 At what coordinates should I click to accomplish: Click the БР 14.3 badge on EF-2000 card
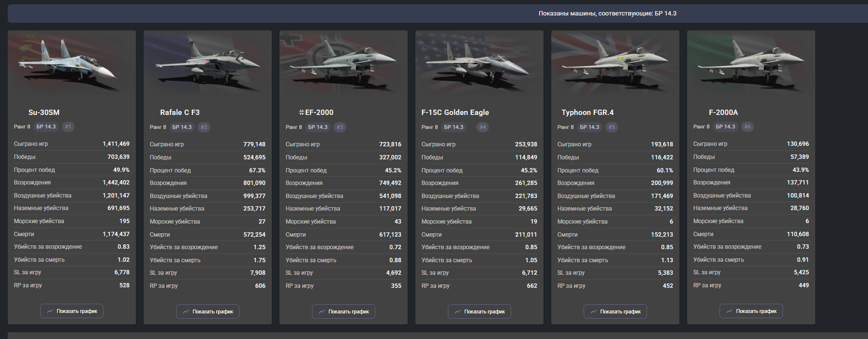(x=318, y=127)
